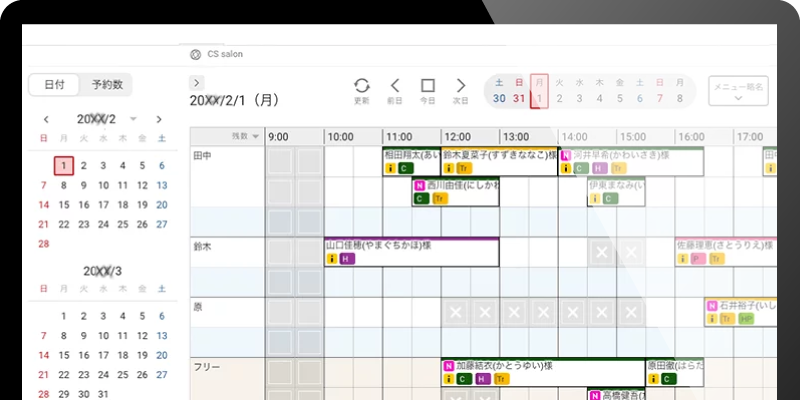Advance to next day with 次日 arrow
800x400 pixels.
pos(461,86)
